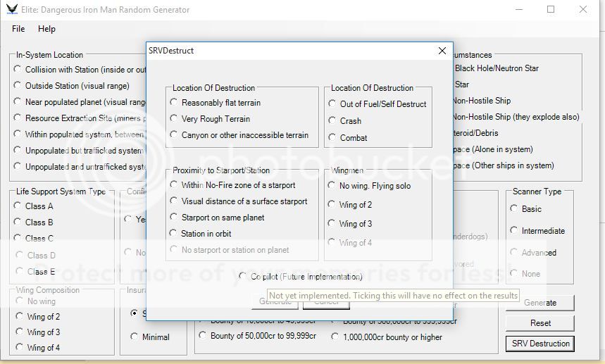This screenshot has height=364, width=605.
Task: Select Near populated planet option
Action: [80, 102]
